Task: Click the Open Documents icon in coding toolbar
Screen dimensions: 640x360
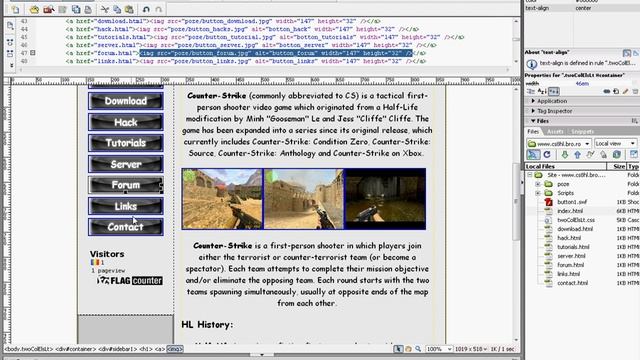Action: (10, 26)
